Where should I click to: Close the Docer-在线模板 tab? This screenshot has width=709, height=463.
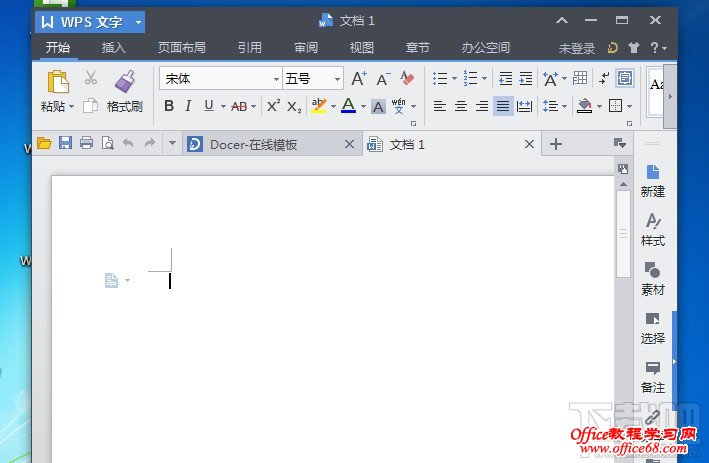[349, 144]
